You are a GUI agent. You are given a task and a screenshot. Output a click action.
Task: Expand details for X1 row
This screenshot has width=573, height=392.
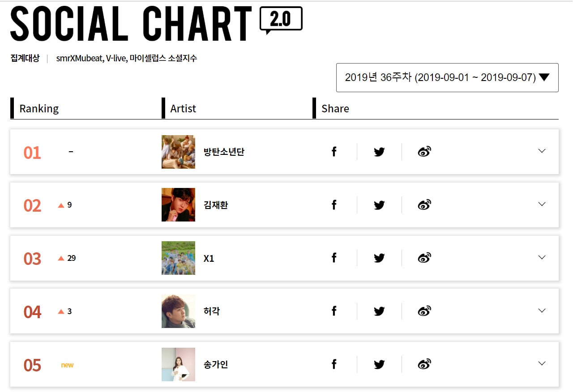click(x=542, y=257)
